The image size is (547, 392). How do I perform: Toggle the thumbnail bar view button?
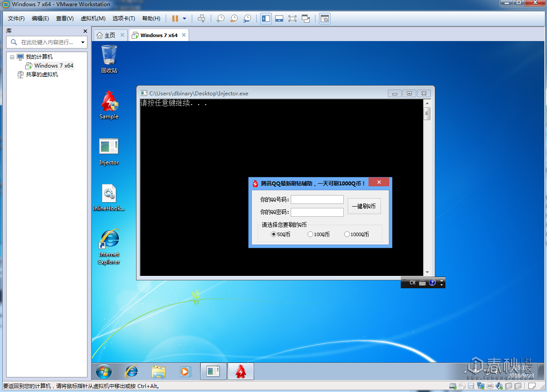point(279,19)
